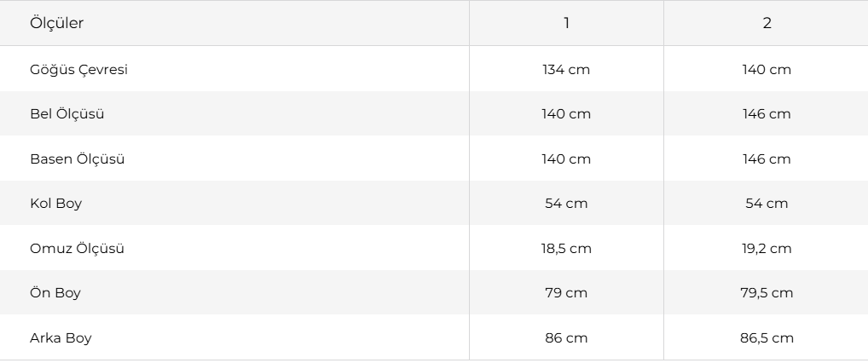Select the 79,5 cm front length value

pos(767,293)
